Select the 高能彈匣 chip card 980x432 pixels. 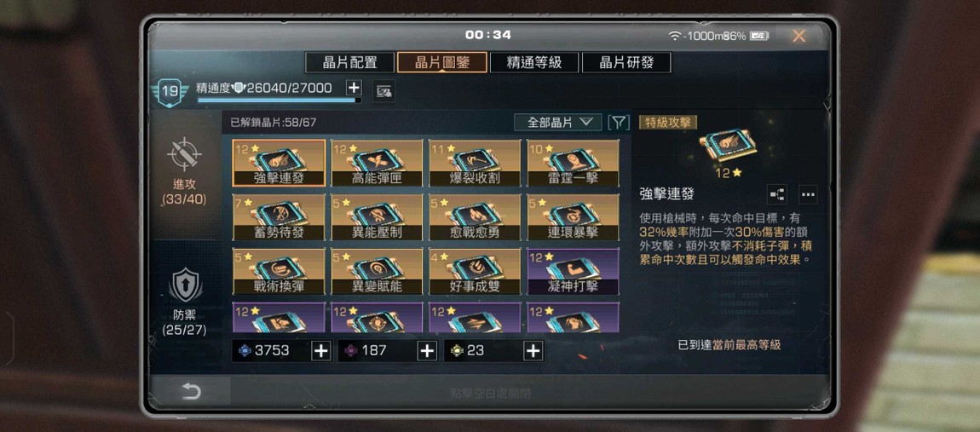tap(377, 164)
